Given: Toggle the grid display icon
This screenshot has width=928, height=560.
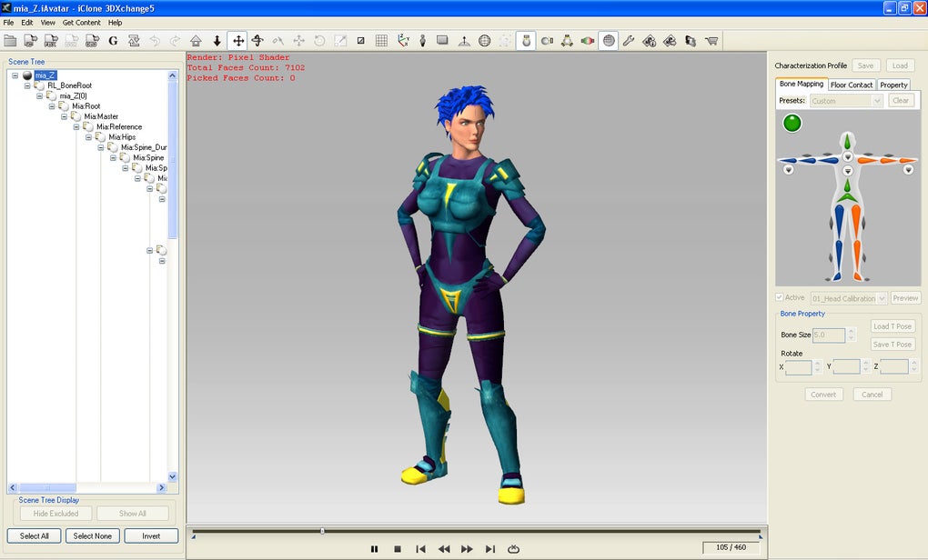Looking at the screenshot, I should click(x=382, y=41).
